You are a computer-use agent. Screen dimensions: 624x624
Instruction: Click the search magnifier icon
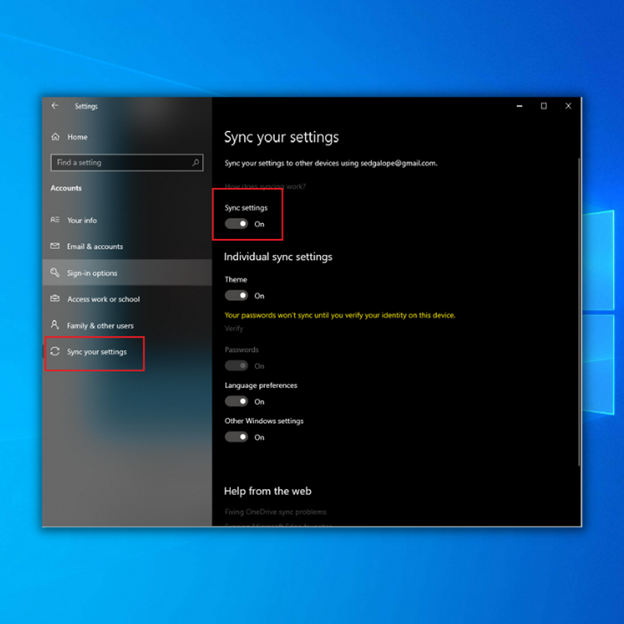pyautogui.click(x=196, y=162)
